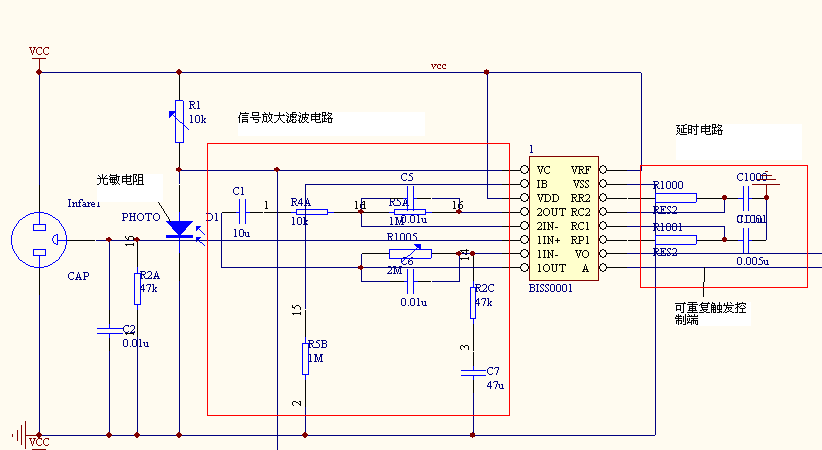822x450 pixels.
Task: Select the circular infrared sensor symbol
Action: 39,240
